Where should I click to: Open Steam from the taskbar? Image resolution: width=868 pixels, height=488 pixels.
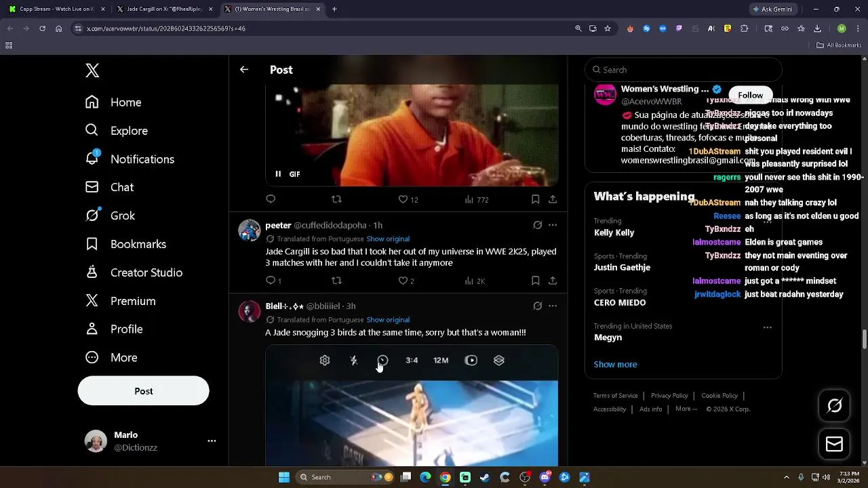[485, 477]
